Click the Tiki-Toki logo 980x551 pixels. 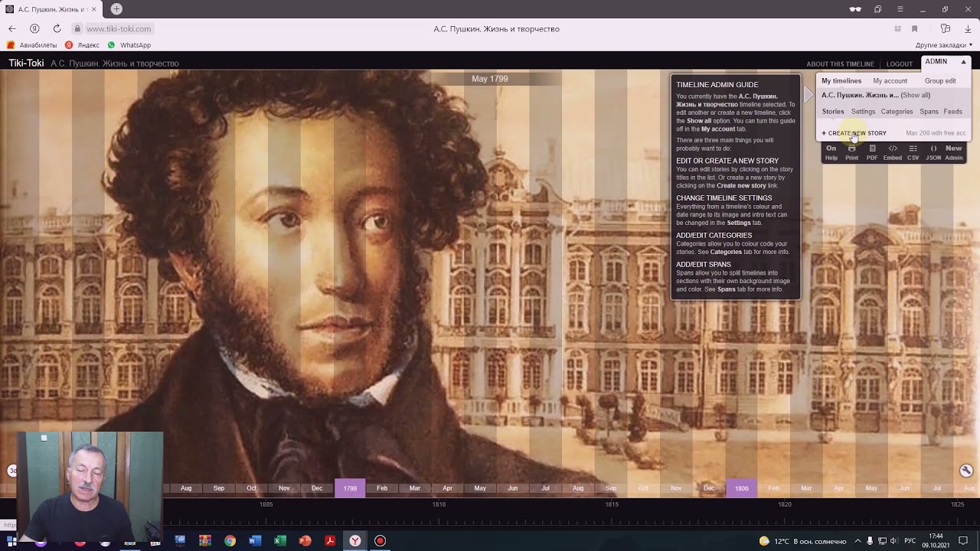coord(26,64)
